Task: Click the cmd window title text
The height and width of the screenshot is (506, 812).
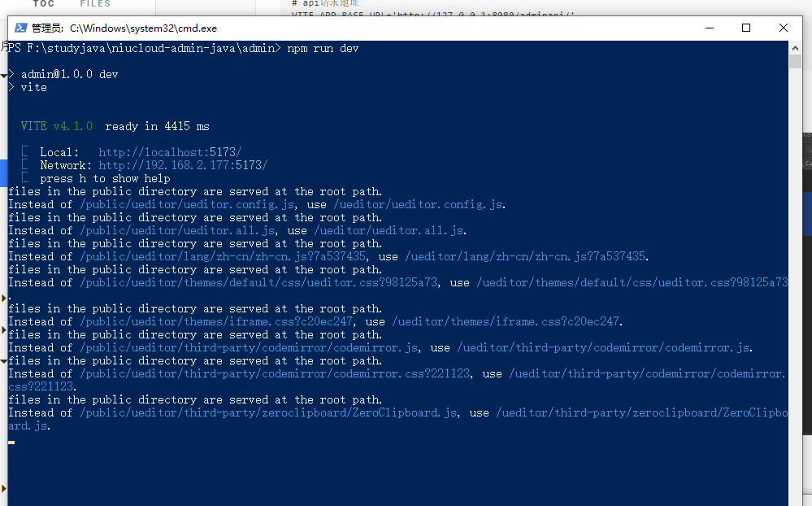Action: [x=124, y=28]
